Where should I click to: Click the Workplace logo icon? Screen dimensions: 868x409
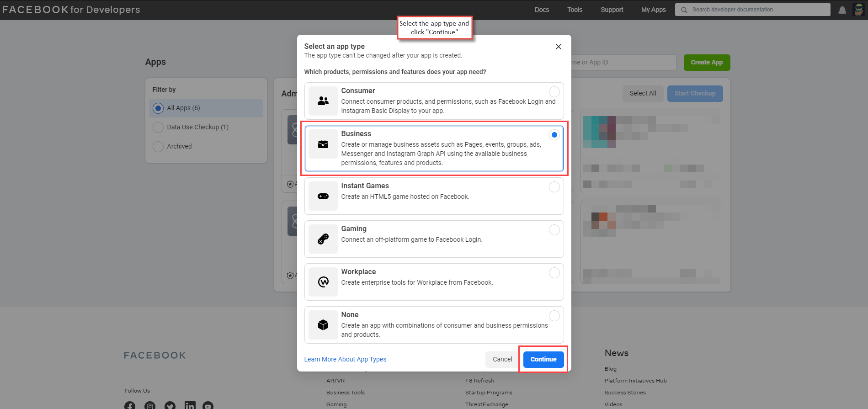point(323,282)
